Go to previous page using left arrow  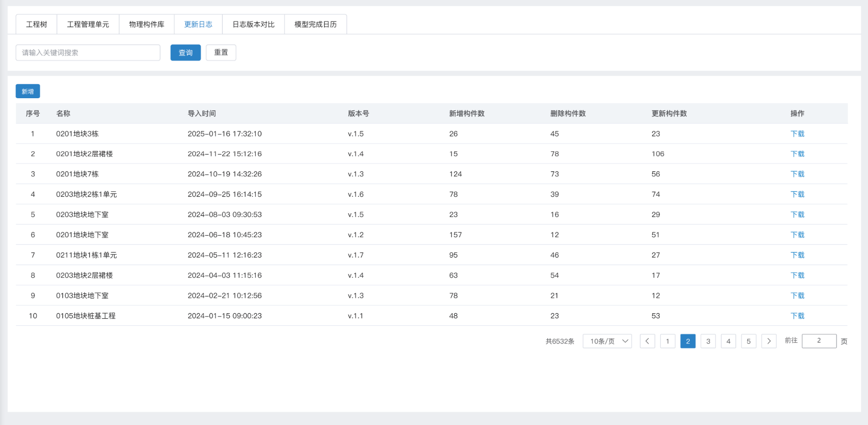(647, 341)
